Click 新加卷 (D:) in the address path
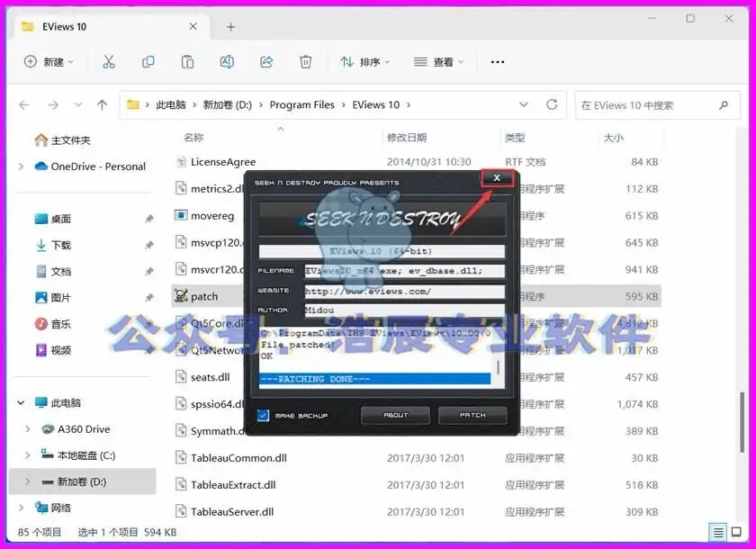 click(227, 104)
